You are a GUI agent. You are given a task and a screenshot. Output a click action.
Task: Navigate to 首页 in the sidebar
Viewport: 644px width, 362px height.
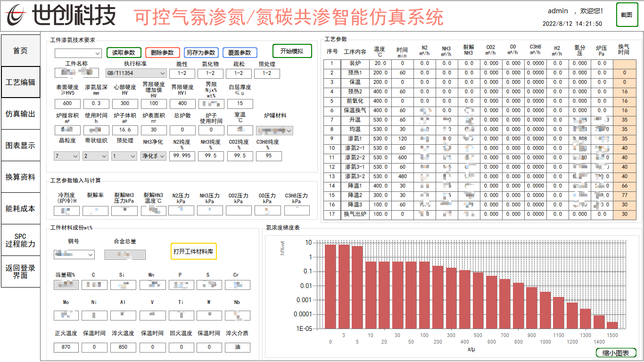[20, 50]
